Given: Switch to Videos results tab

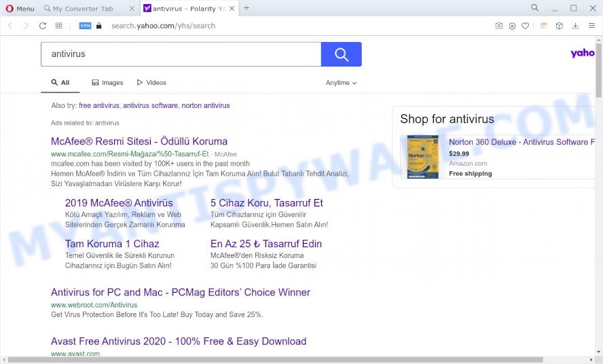Looking at the screenshot, I should (151, 83).
